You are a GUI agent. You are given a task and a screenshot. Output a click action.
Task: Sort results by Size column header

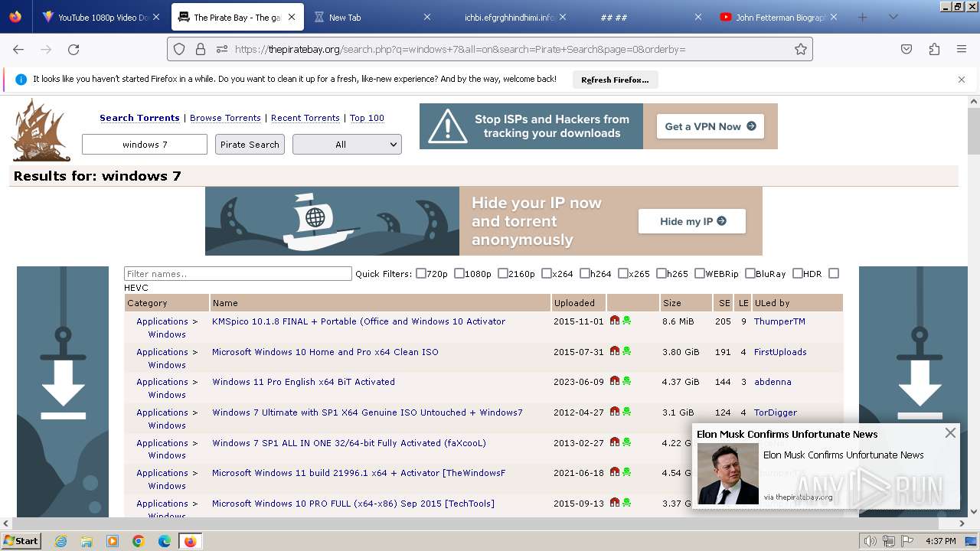click(671, 303)
